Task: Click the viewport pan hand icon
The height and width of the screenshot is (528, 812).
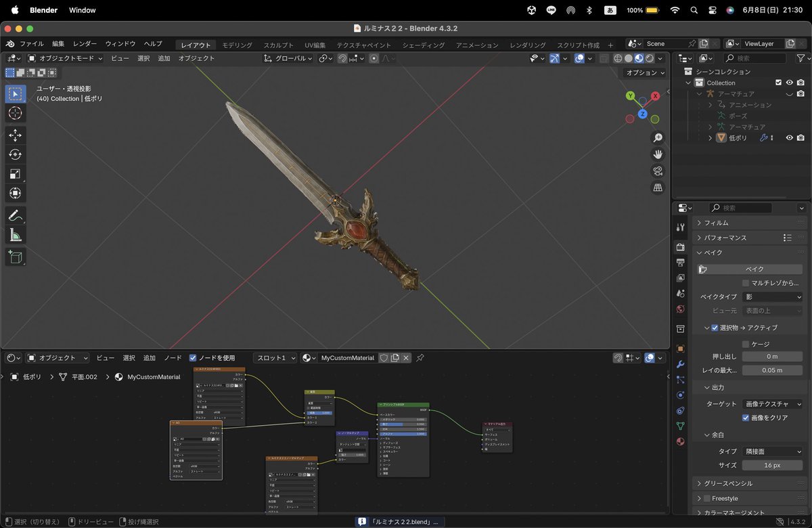Action: coord(657,154)
